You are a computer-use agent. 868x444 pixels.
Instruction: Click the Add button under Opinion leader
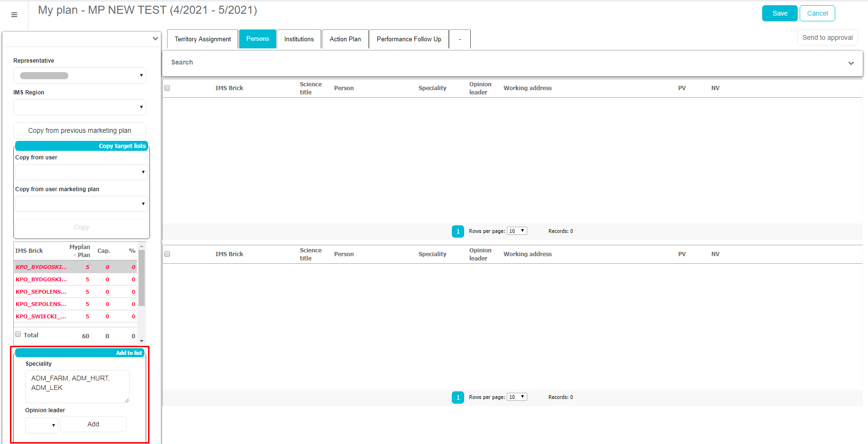click(93, 424)
